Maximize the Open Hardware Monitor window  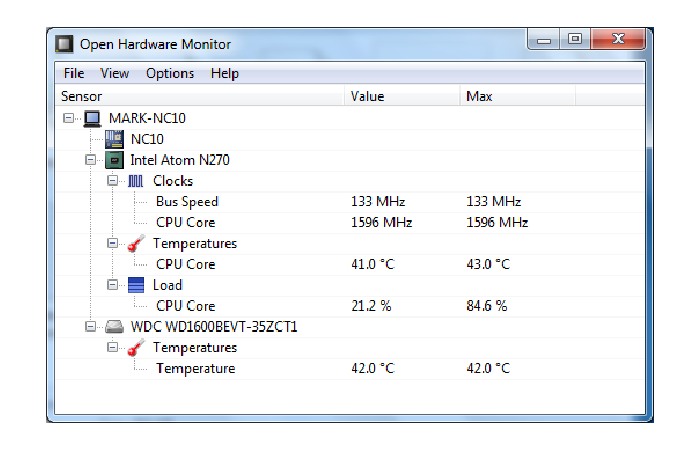click(575, 39)
